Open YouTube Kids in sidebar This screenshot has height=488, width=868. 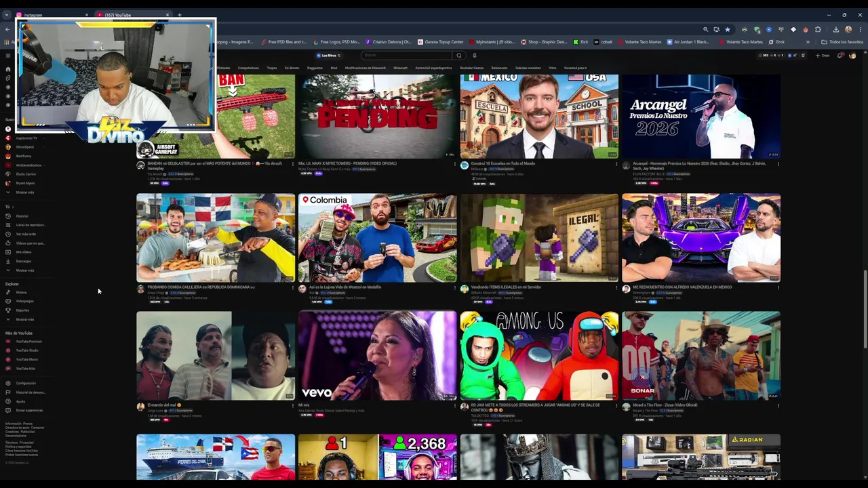(26, 369)
